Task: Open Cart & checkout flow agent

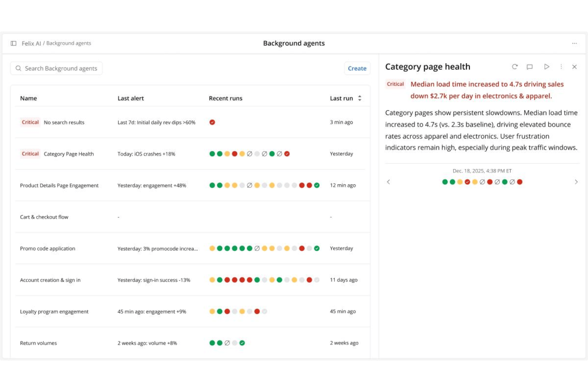Action: point(44,217)
